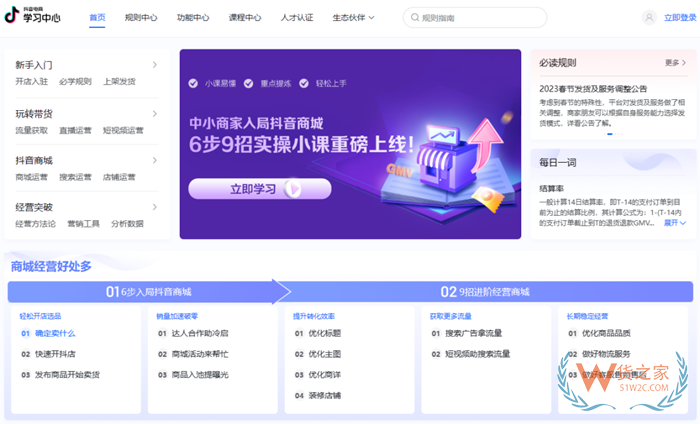700x424 pixels.
Task: Click the 结算率 daily term title
Action: pyautogui.click(x=551, y=189)
